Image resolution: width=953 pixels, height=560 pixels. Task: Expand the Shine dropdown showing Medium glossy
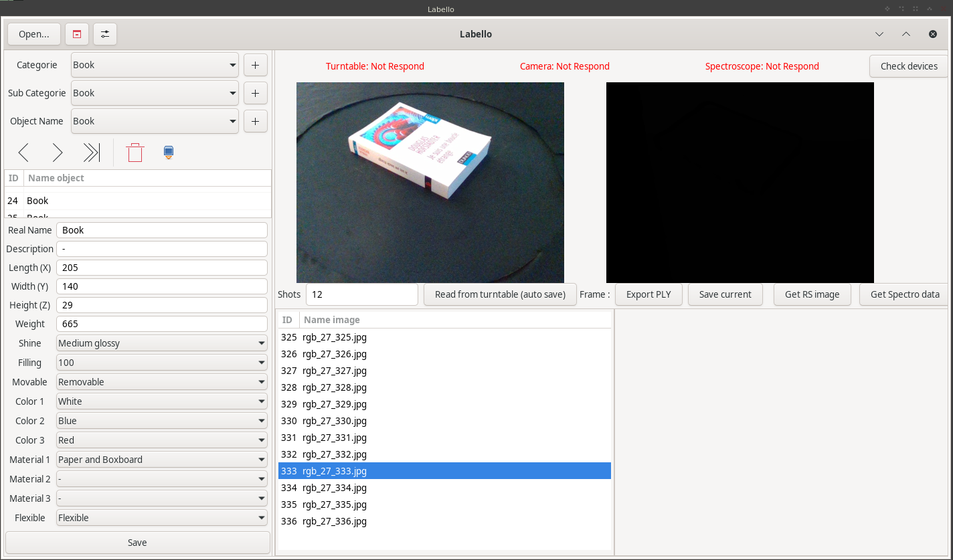click(x=161, y=343)
